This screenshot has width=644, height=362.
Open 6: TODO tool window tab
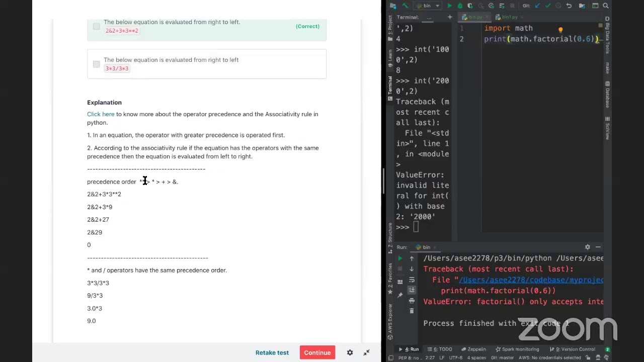pos(440,349)
